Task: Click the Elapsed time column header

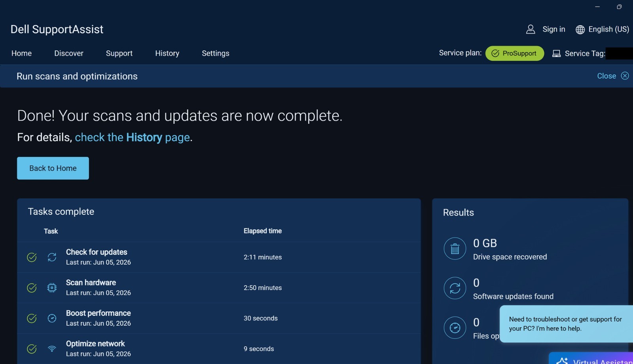Action: tap(263, 231)
